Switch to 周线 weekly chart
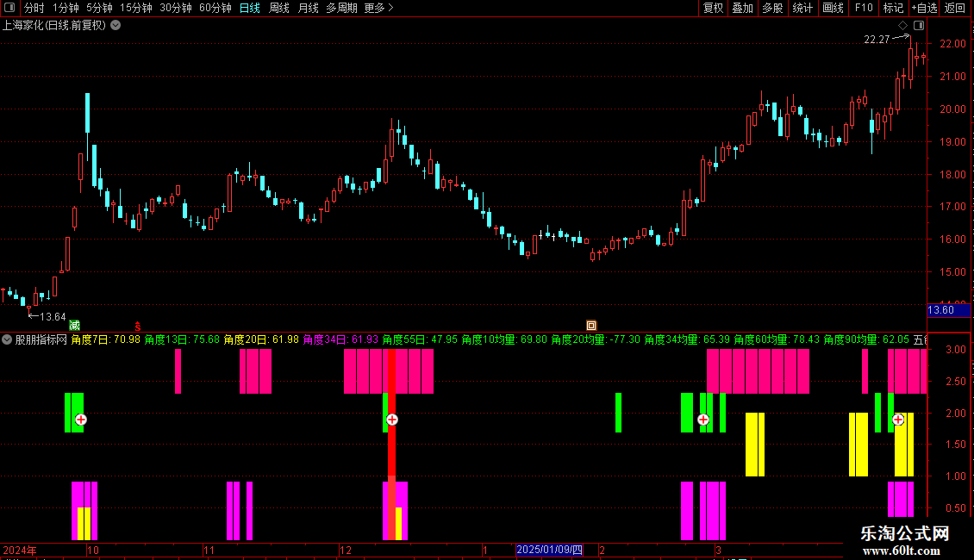 point(279,8)
